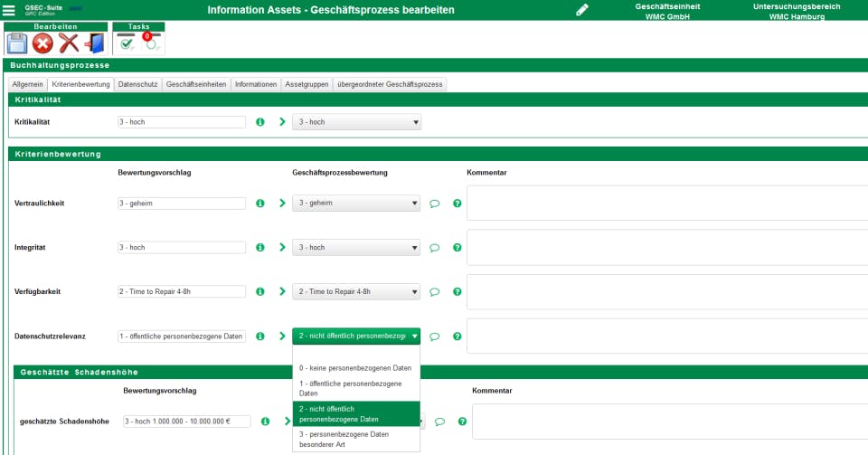This screenshot has height=455, width=868.
Task: Switch to the Datenschutz tab
Action: point(137,84)
